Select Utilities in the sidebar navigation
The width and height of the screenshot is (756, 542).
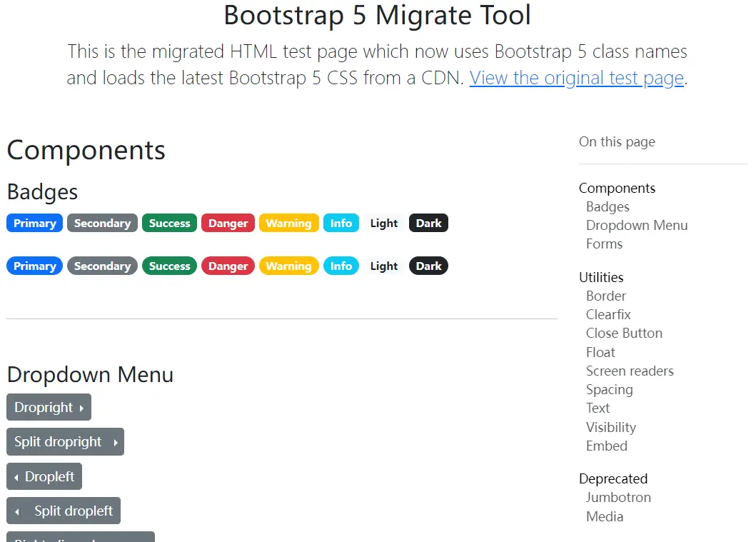click(601, 277)
